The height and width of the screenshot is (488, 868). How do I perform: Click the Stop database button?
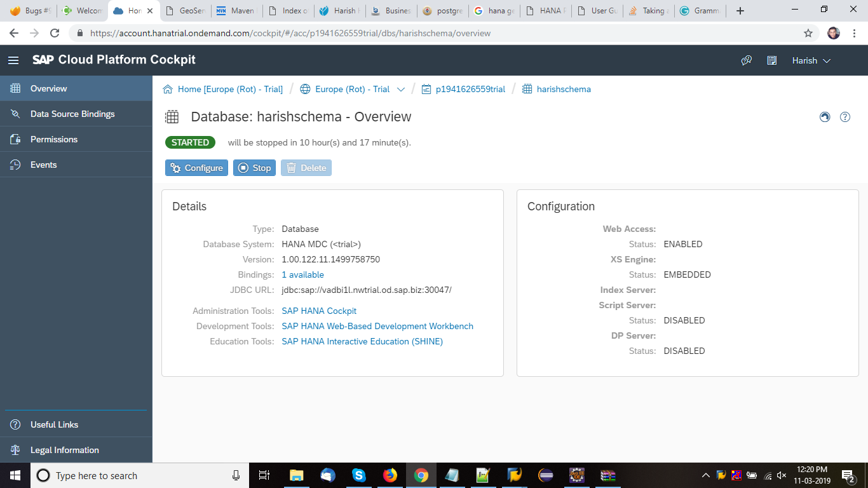[254, 168]
